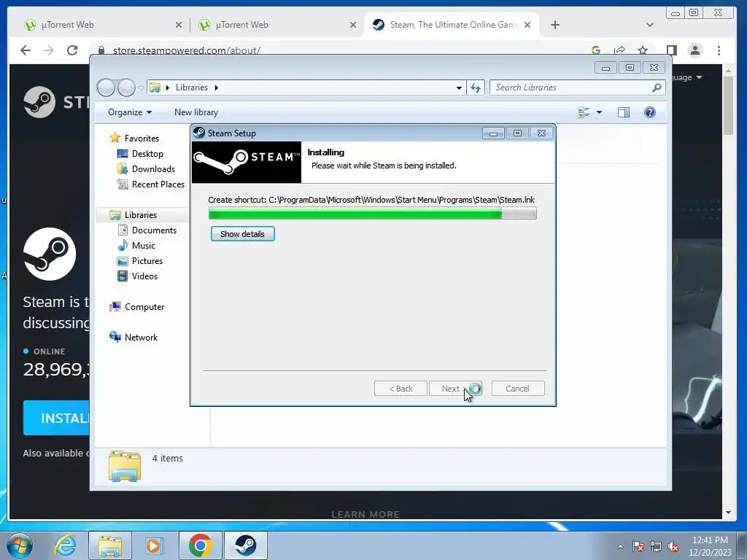
Task: Select Recent Places in Explorer sidebar
Action: pos(158,184)
